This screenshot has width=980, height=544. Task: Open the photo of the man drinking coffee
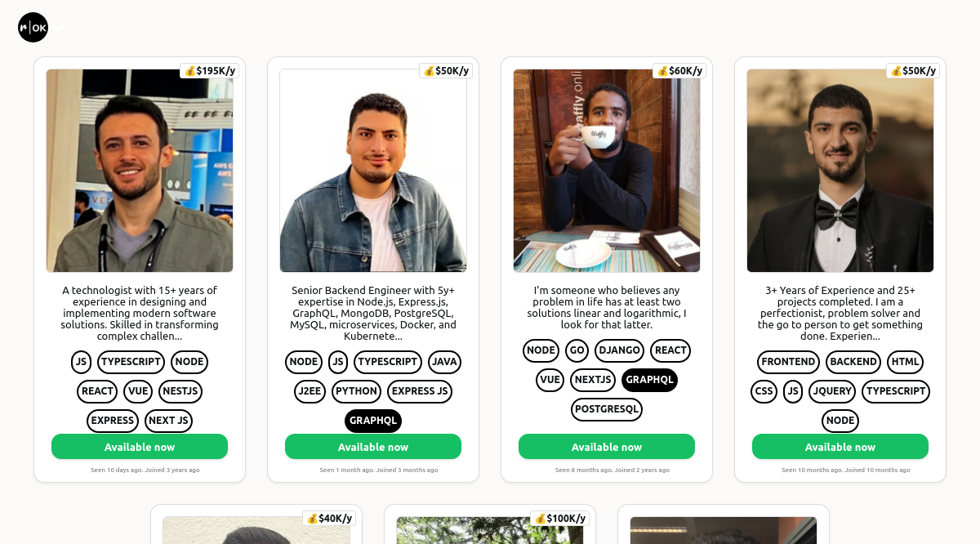[x=607, y=171]
